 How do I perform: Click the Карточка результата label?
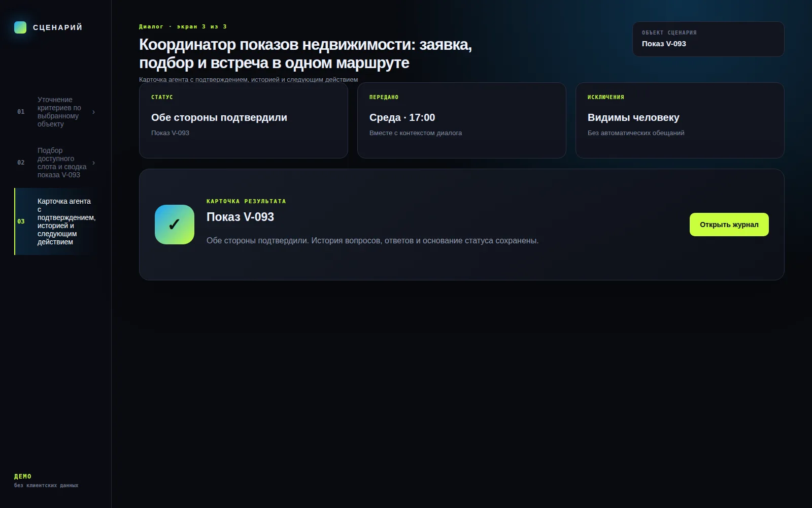(246, 201)
